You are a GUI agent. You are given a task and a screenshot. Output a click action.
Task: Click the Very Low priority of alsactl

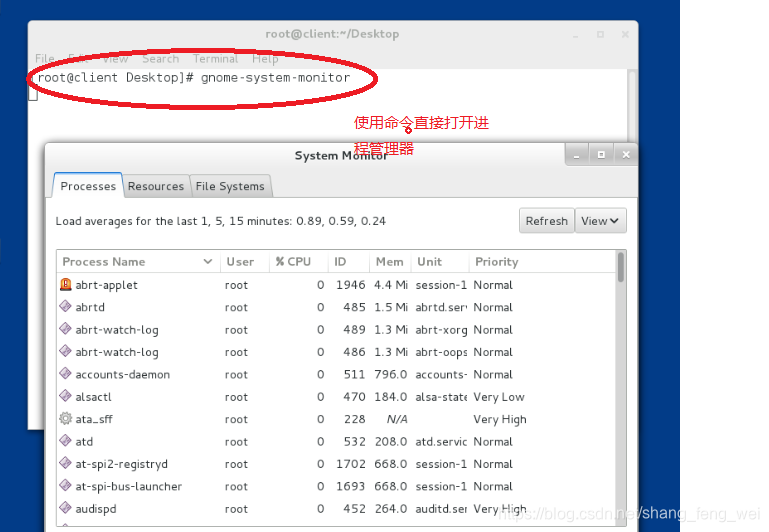(499, 397)
